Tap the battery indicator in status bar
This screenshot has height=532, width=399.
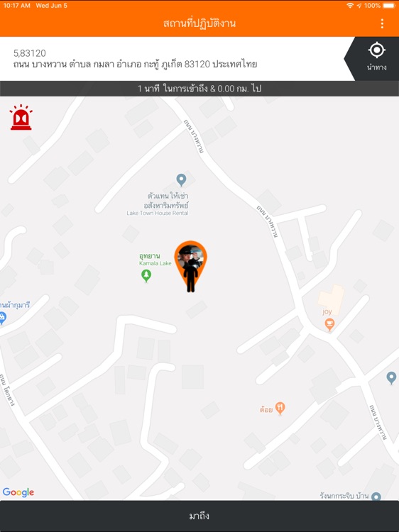[388, 6]
